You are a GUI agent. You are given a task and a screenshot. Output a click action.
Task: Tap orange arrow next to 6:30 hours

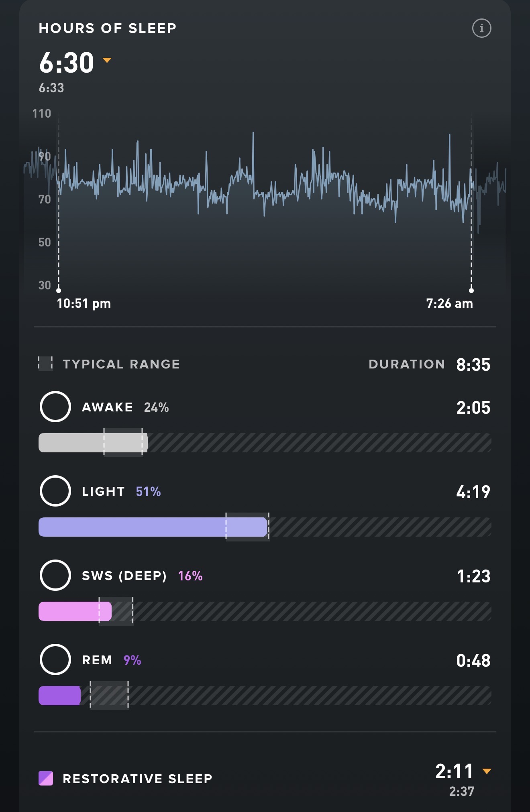(x=107, y=60)
